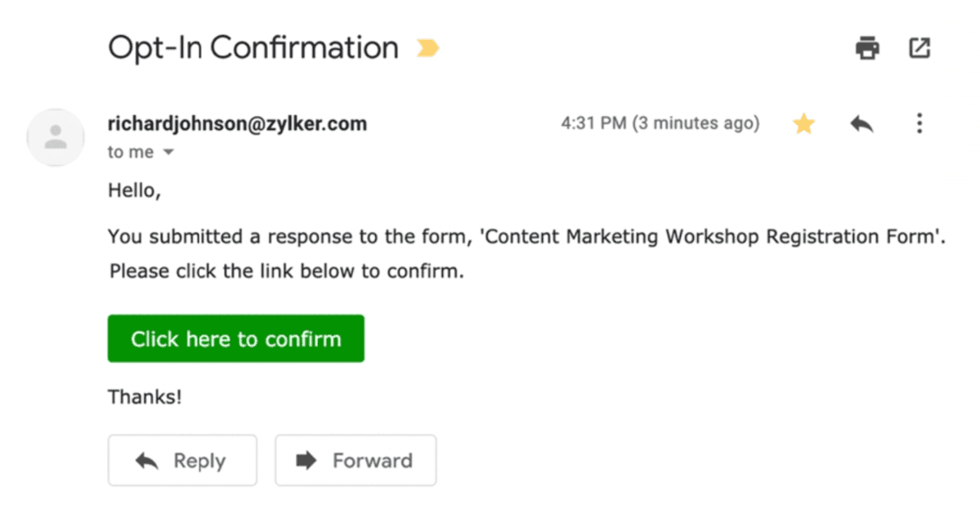Viewport: 980px width, 522px height.
Task: Click sender address richardjohnson@zylker.com
Action: 237,124
